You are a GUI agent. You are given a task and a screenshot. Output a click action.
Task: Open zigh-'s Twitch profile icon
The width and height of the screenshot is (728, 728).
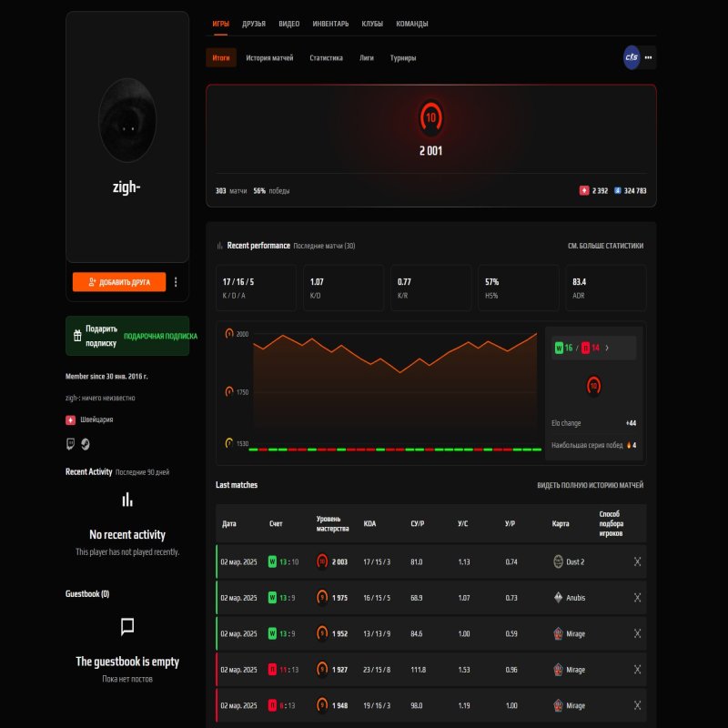point(70,444)
